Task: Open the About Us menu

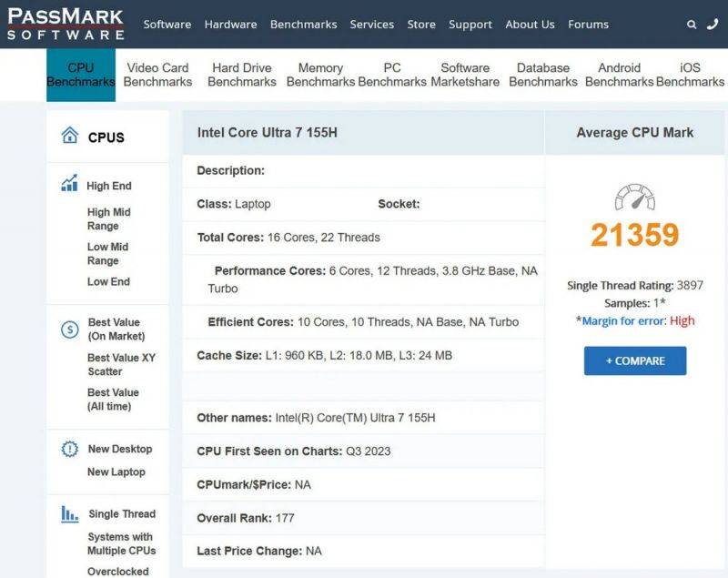Action: coord(530,25)
